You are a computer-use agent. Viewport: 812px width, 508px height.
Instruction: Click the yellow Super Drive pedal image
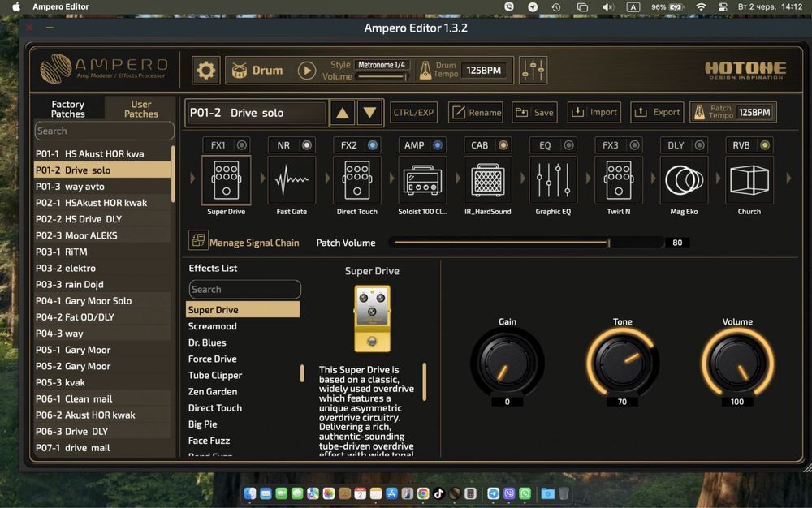pyautogui.click(x=372, y=319)
